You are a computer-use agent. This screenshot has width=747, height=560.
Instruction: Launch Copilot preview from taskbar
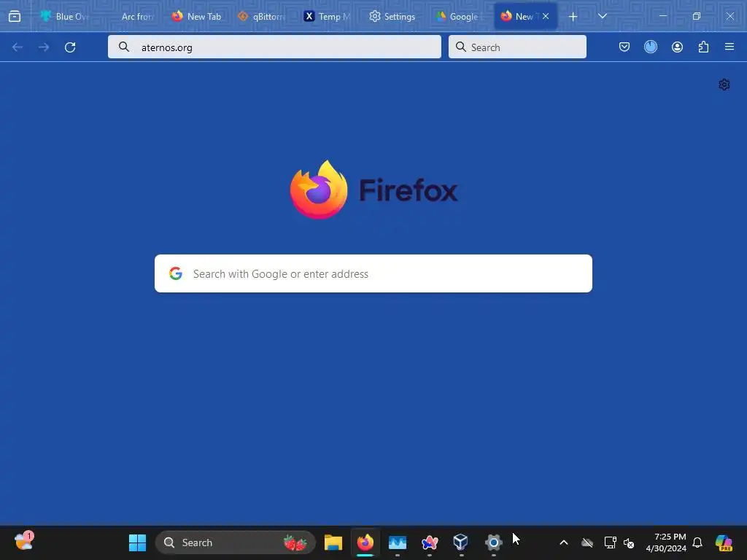click(x=724, y=542)
